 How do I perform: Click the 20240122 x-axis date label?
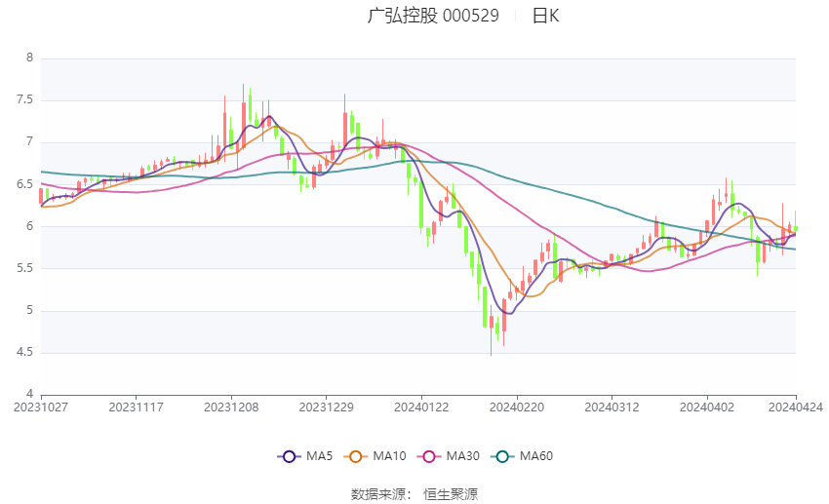[x=421, y=407]
